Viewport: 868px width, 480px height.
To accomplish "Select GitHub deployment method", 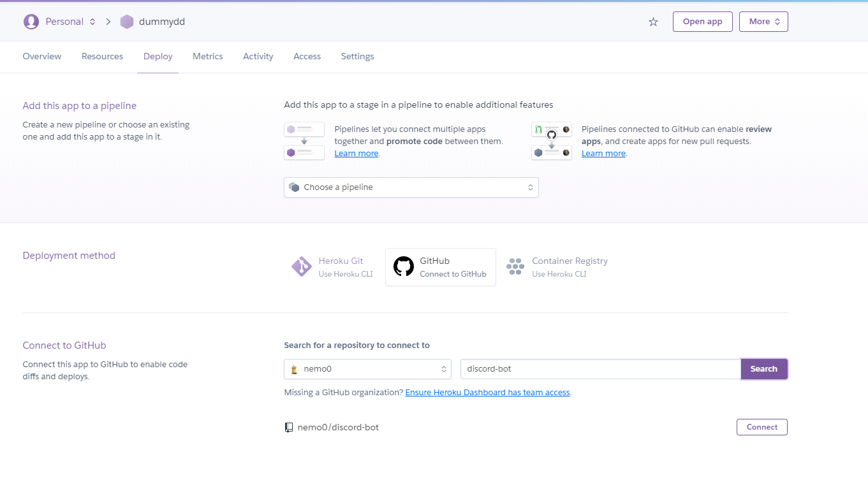I will point(441,267).
